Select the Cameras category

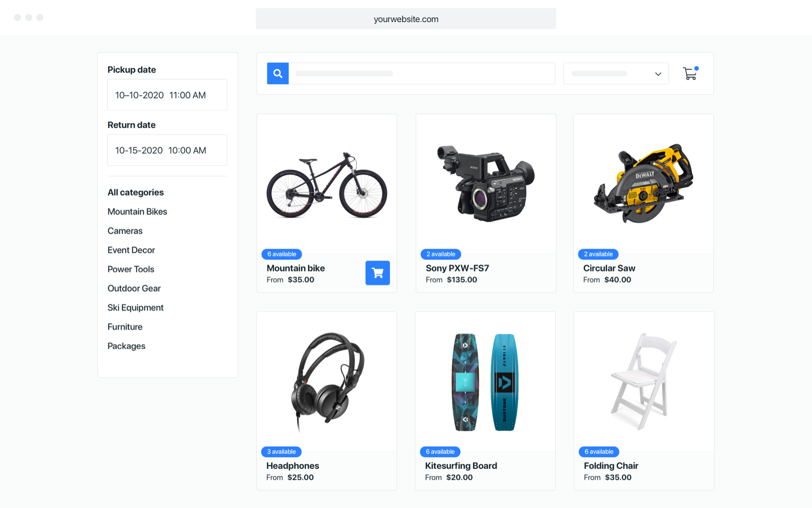(x=125, y=231)
